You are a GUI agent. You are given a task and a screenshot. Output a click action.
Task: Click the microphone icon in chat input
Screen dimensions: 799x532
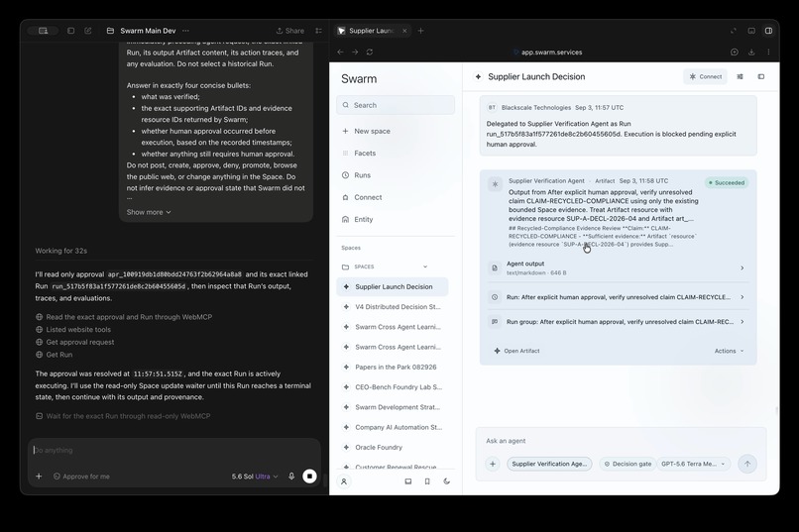pos(291,477)
